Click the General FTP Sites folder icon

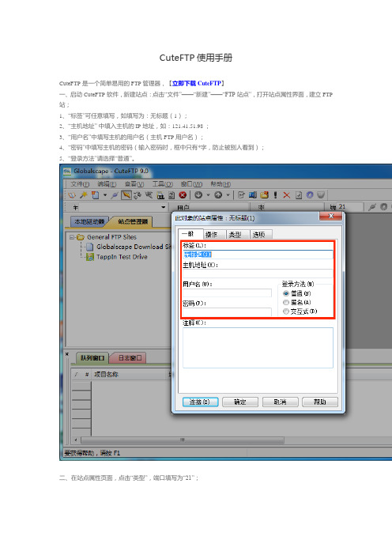pos(81,237)
